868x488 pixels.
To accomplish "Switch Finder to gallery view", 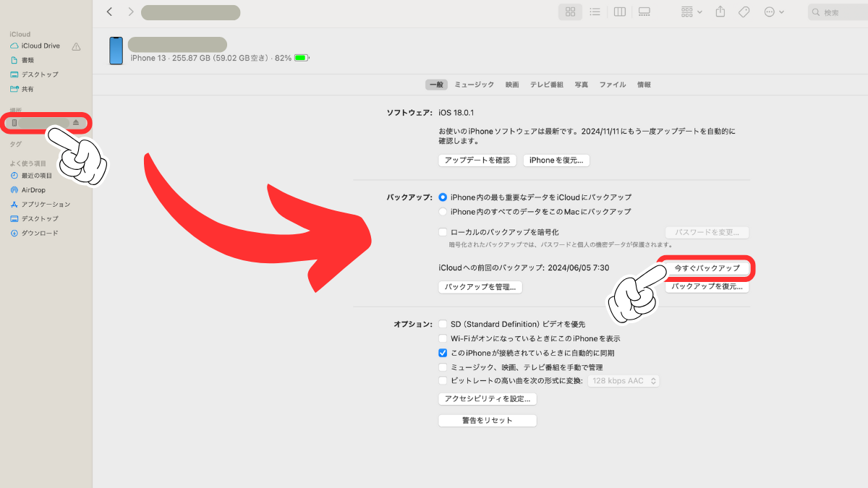I will 644,12.
